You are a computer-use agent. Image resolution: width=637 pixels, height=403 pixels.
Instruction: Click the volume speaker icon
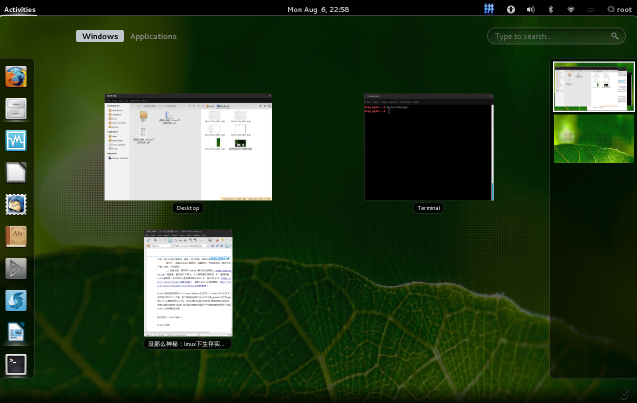coord(531,9)
